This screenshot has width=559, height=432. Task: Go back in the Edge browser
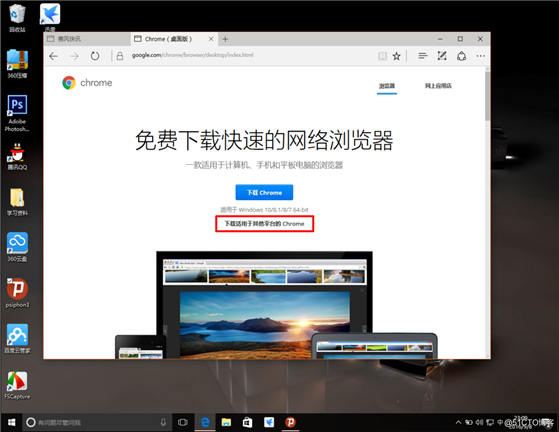click(53, 56)
